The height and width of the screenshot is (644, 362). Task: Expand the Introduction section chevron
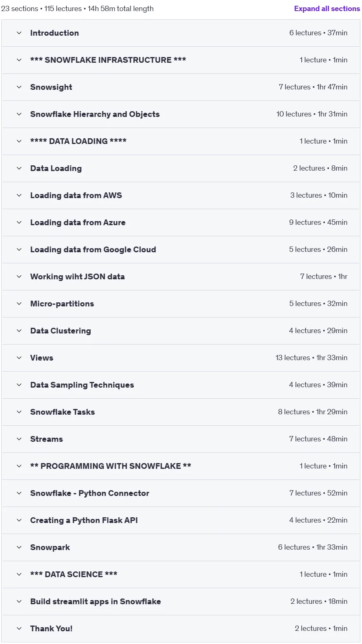(x=19, y=33)
